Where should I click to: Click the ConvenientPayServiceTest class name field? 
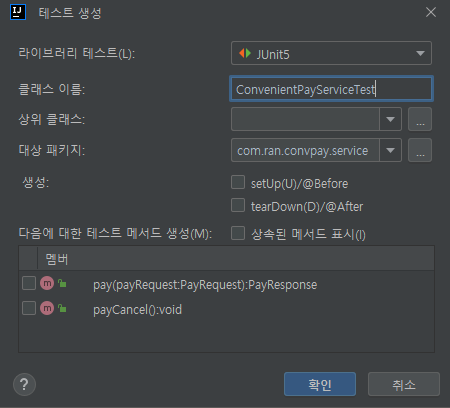coord(332,89)
